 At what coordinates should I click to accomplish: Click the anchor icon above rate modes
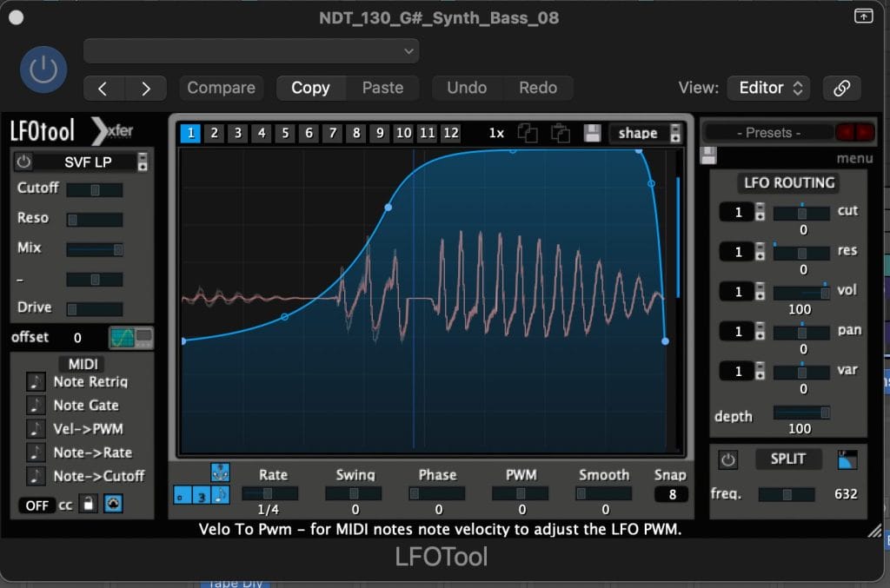tap(220, 472)
